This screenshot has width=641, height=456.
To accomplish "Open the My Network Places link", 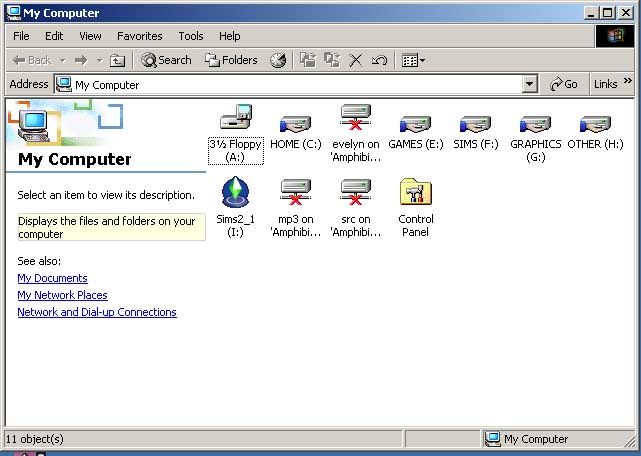I will tap(63, 295).
